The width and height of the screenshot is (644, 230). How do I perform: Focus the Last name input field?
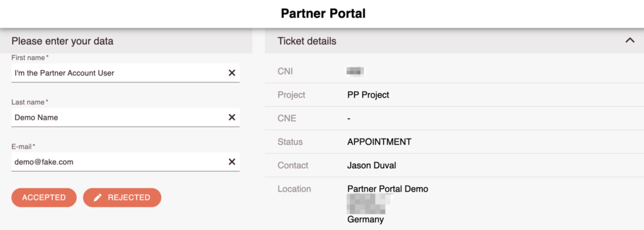click(x=119, y=117)
